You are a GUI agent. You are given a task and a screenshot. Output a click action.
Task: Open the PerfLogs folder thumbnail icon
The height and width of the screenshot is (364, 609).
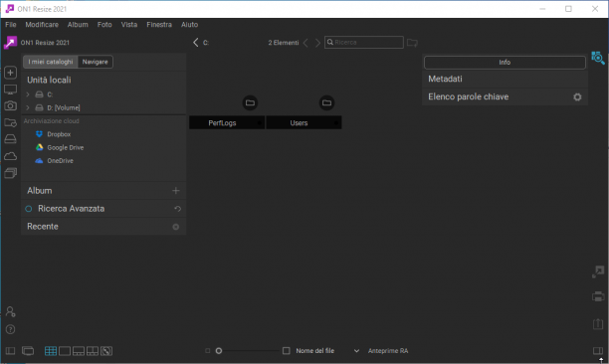250,102
